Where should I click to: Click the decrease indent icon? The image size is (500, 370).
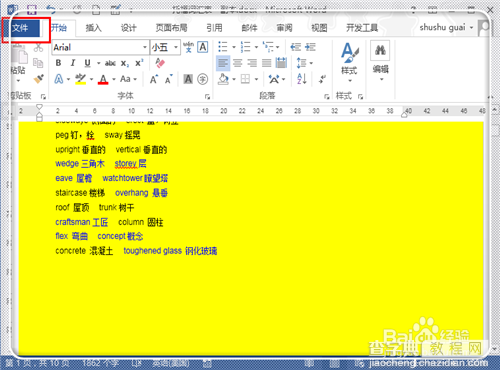coord(295,47)
